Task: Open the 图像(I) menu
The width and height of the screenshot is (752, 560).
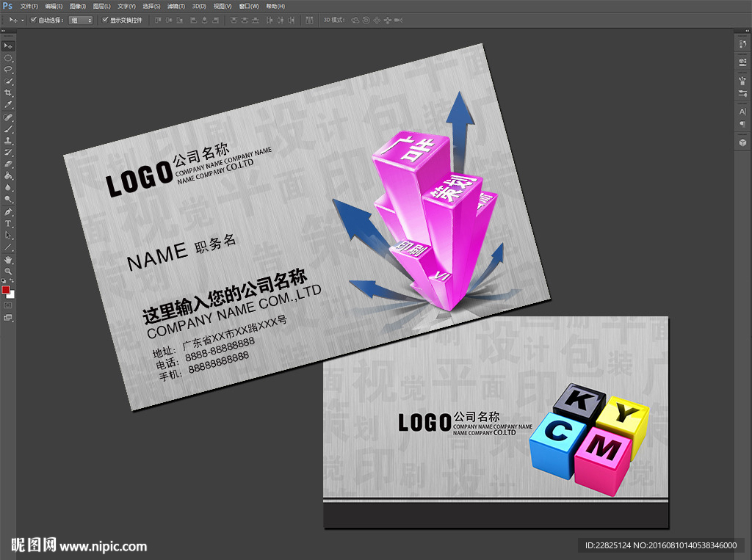Action: pyautogui.click(x=78, y=6)
